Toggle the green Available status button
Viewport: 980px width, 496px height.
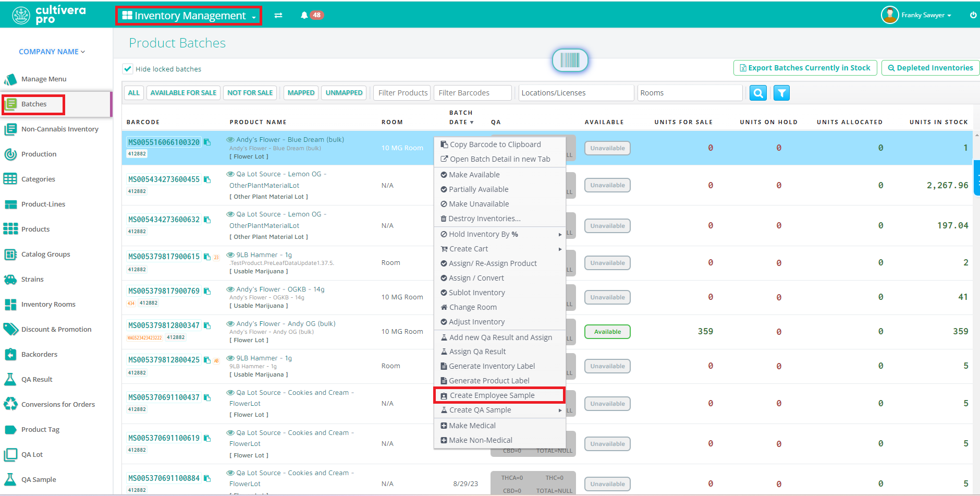[607, 332]
